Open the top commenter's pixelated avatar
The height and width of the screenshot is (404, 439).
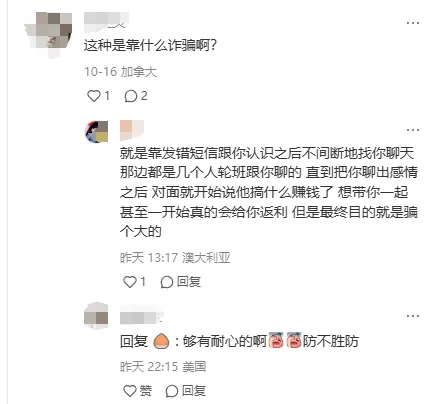coord(49,35)
